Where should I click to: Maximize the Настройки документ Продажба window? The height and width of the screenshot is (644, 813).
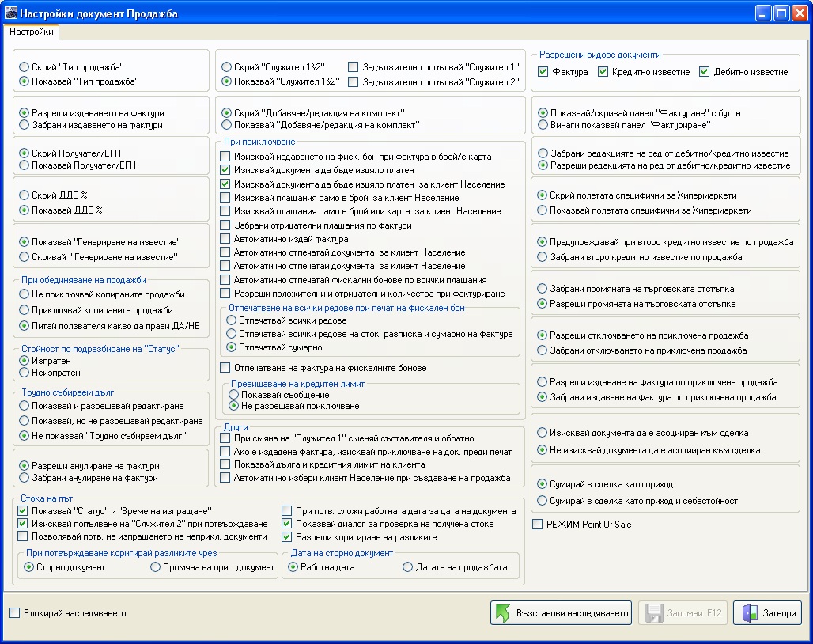(x=781, y=13)
